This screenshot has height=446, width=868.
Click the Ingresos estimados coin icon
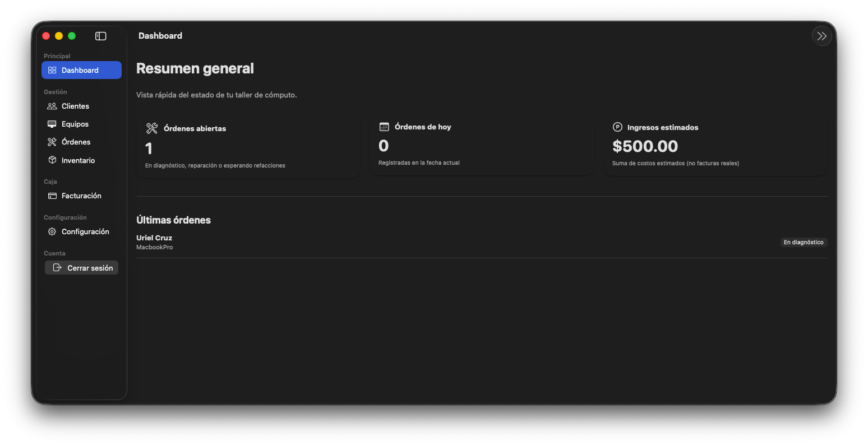pyautogui.click(x=617, y=127)
